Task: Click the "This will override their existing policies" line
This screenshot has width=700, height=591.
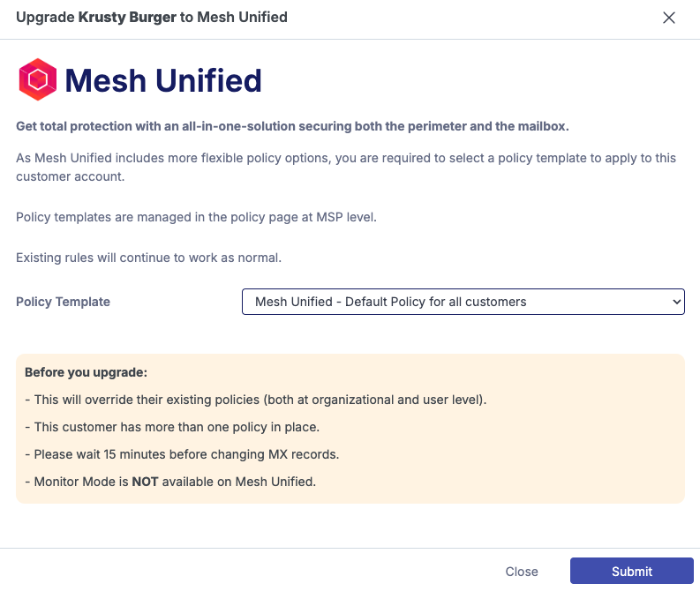Action: 256,400
